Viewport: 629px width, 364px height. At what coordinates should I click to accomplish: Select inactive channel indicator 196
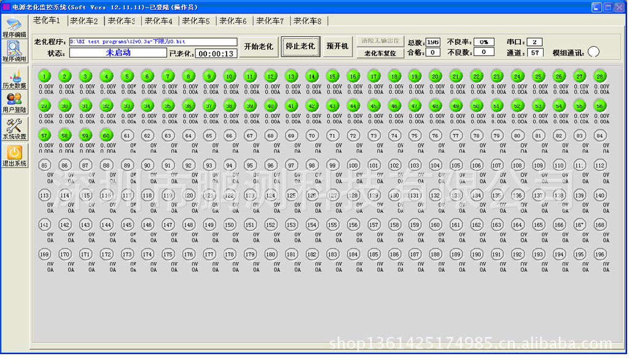click(600, 254)
